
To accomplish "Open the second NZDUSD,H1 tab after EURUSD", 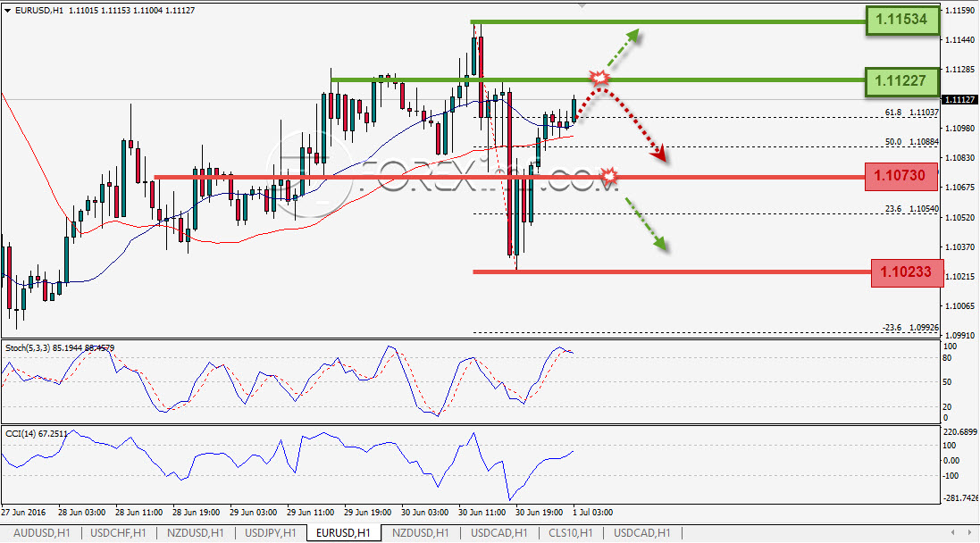I will pyautogui.click(x=420, y=533).
